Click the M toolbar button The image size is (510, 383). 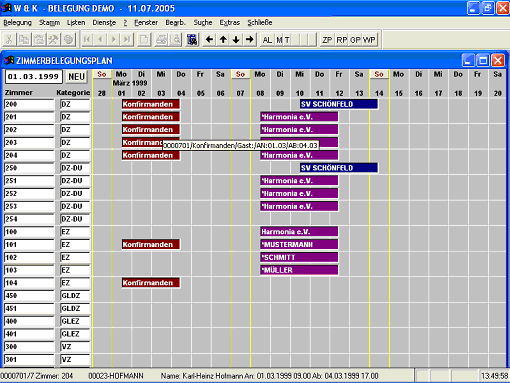pos(279,40)
